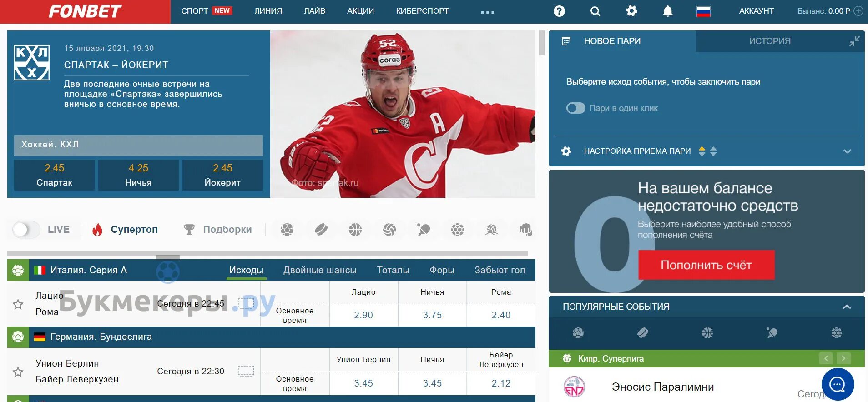868x402 pixels.
Task: Select the Исходы market tab
Action: [246, 270]
